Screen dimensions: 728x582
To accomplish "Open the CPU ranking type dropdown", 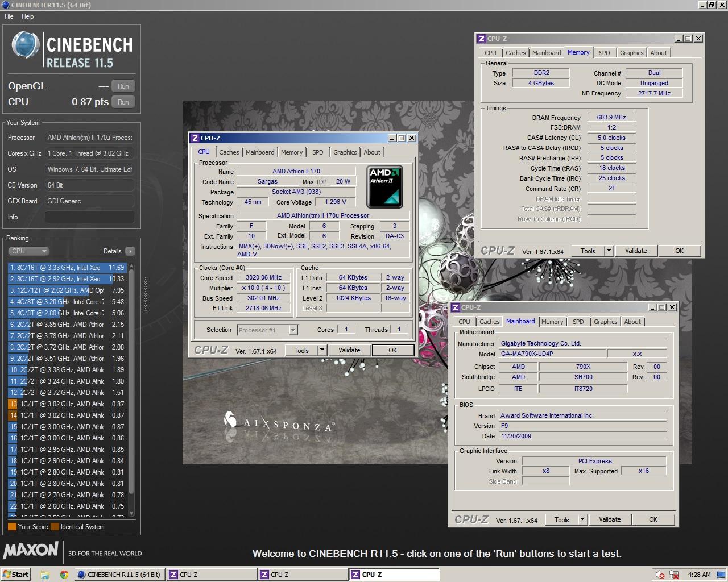I will pyautogui.click(x=28, y=251).
